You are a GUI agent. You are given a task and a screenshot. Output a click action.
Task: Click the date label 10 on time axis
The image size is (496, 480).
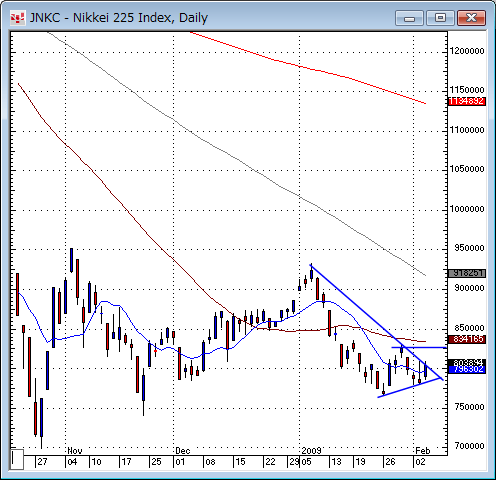(x=96, y=462)
